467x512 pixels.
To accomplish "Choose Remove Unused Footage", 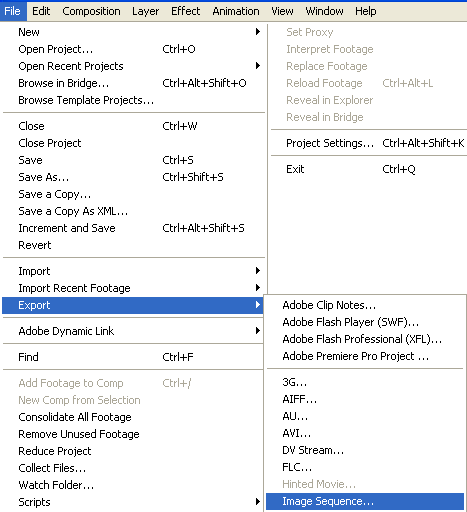I will click(133, 434).
